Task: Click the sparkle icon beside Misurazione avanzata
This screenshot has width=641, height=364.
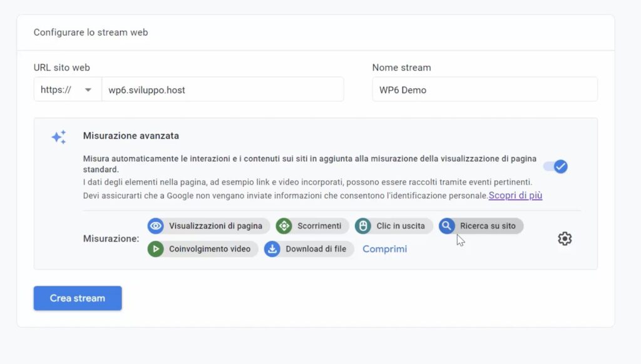Action: click(59, 138)
